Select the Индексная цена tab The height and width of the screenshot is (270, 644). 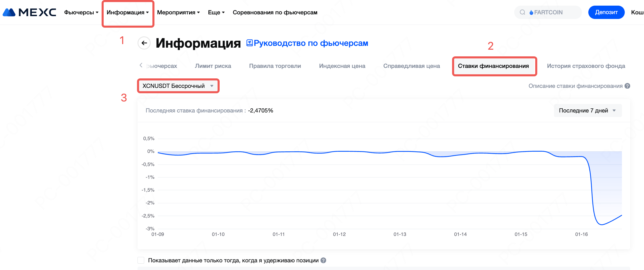[x=342, y=66]
